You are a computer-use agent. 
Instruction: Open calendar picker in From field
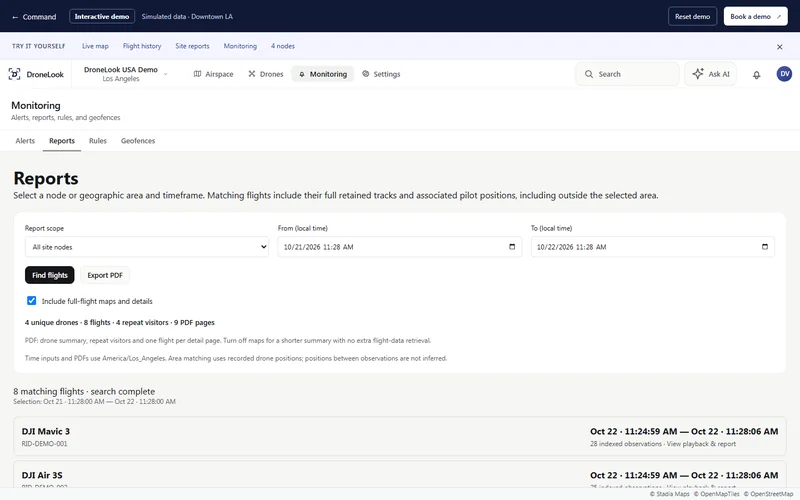[512, 246]
